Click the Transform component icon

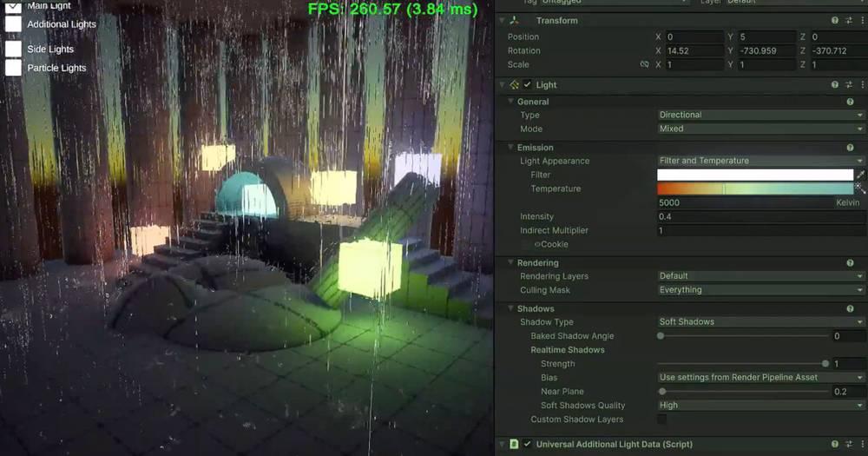coord(514,21)
